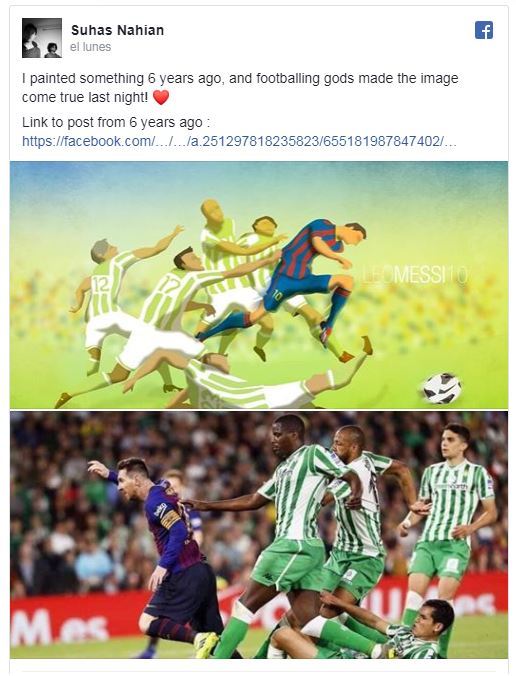Image resolution: width=516 pixels, height=676 pixels.
Task: Click the LEO MESSI 10 watermark text
Action: pyautogui.click(x=414, y=276)
